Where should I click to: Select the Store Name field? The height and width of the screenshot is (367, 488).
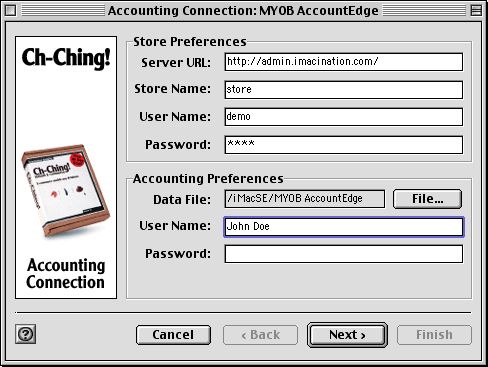[344, 89]
